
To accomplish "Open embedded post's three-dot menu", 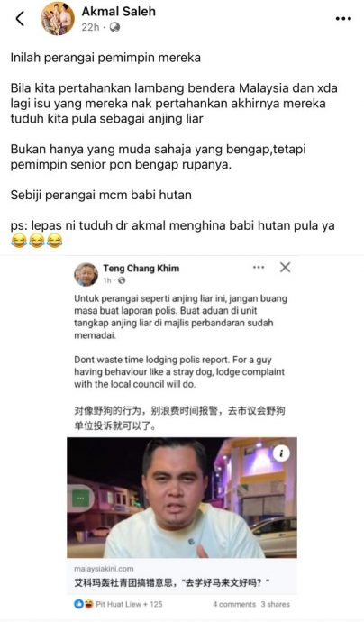I will 259,268.
